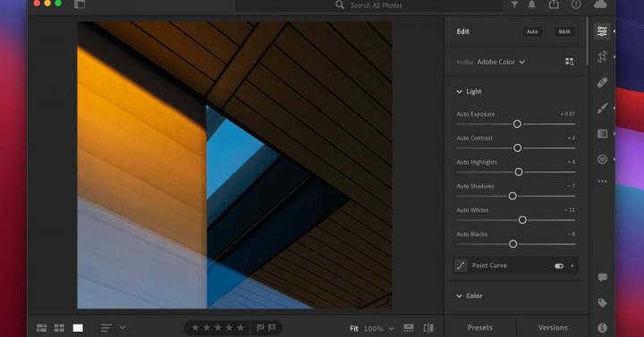Select the Linear Gradient tool

[602, 134]
